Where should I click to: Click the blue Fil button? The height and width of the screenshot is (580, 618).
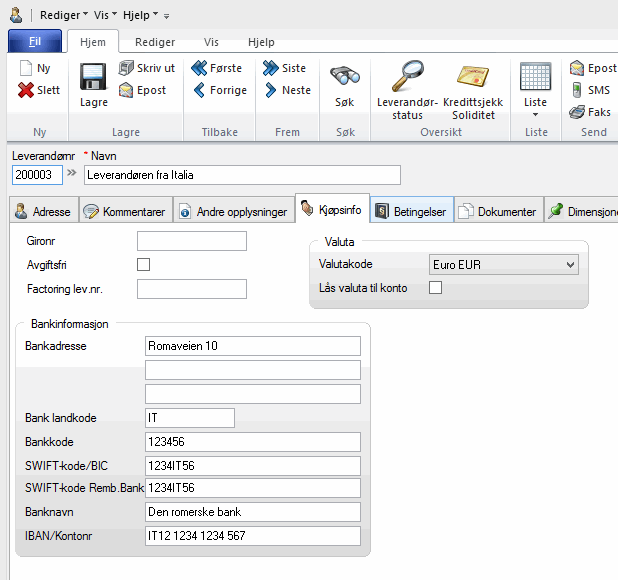35,42
